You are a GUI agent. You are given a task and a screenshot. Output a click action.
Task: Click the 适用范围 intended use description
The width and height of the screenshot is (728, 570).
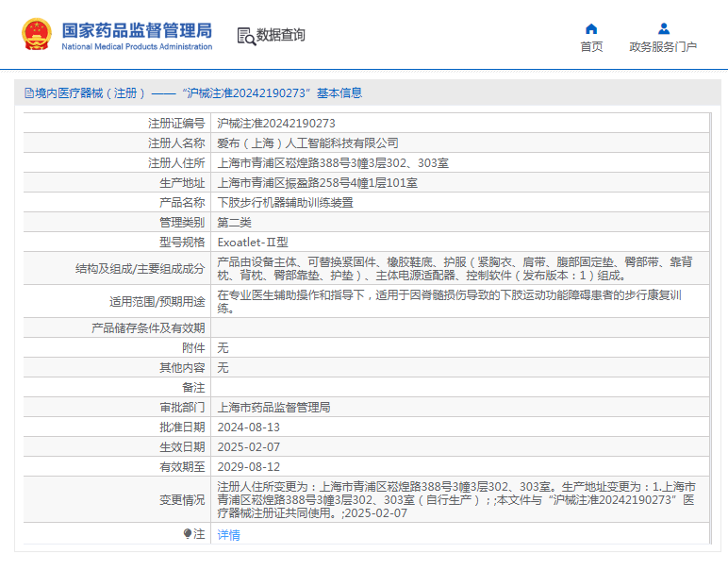tap(449, 301)
